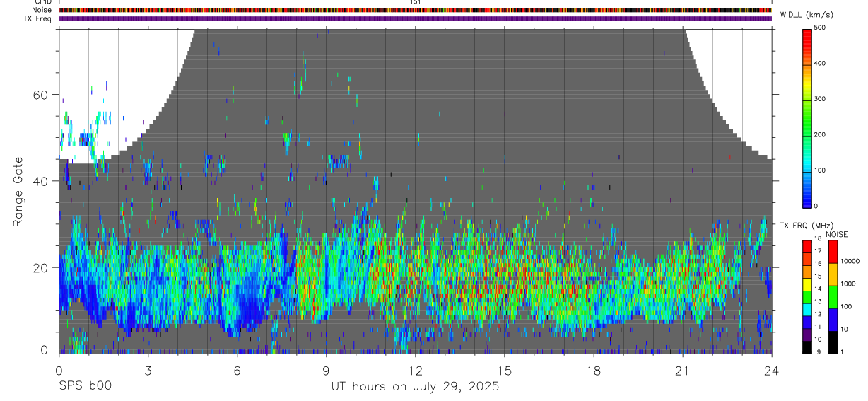
Task: Select the yellow 14–15 MHz segment of TX FRQ bar
Action: pos(807,284)
